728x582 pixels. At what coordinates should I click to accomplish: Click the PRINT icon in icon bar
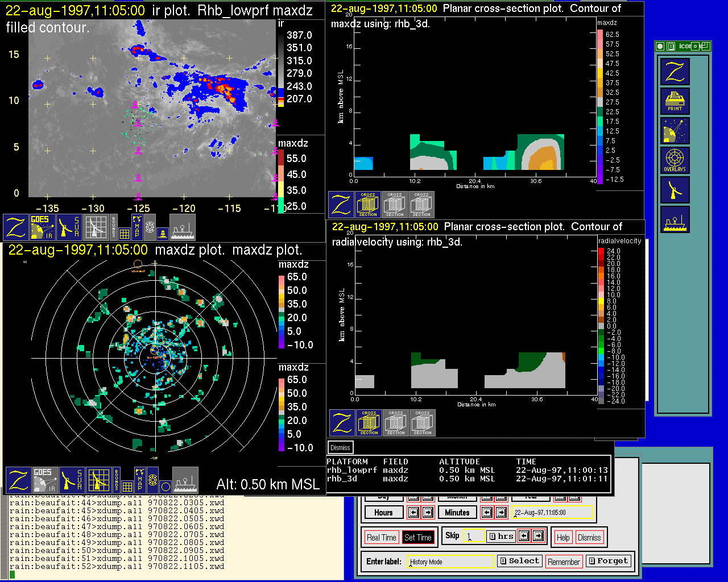675,101
